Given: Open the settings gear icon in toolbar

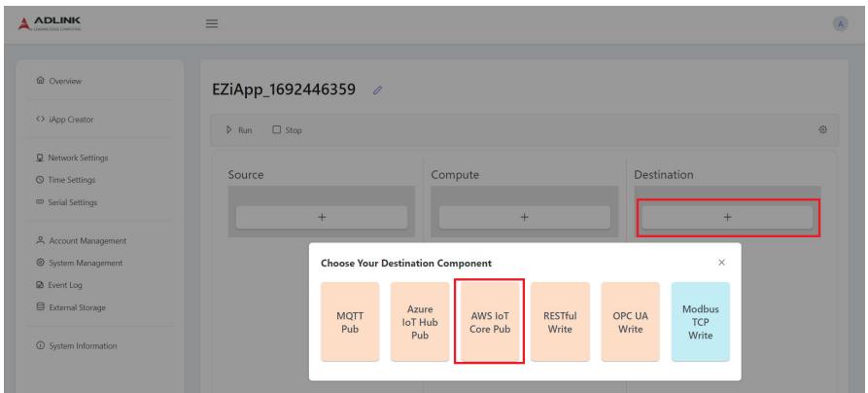Looking at the screenshot, I should (822, 129).
